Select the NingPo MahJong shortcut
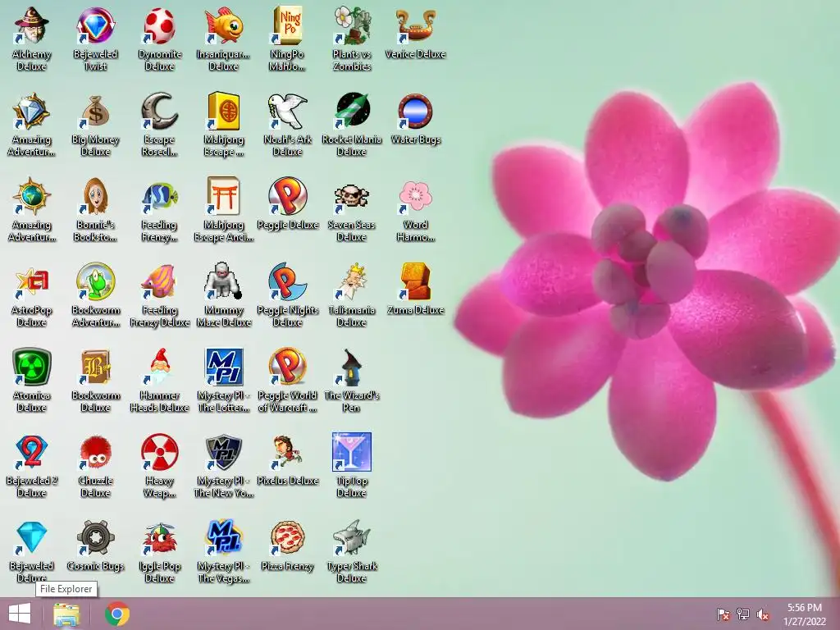This screenshot has height=630, width=840. point(288,25)
